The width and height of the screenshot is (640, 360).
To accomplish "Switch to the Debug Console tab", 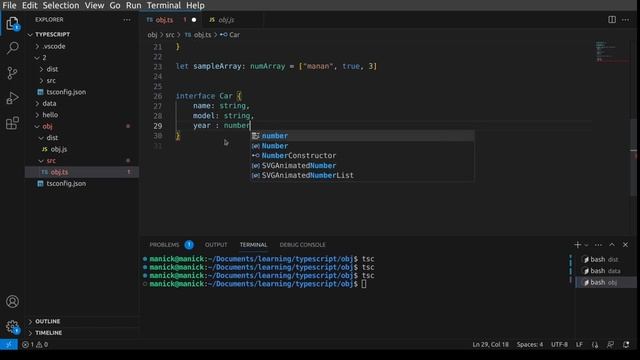I will pyautogui.click(x=302, y=245).
